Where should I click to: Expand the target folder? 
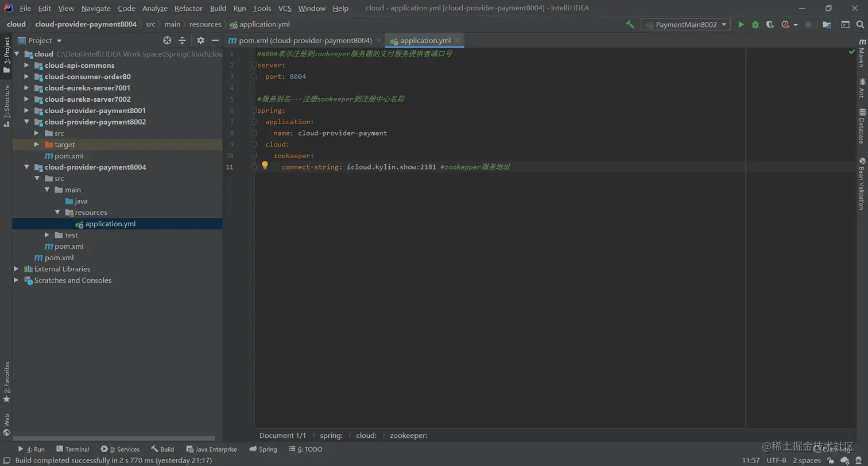[x=37, y=144]
